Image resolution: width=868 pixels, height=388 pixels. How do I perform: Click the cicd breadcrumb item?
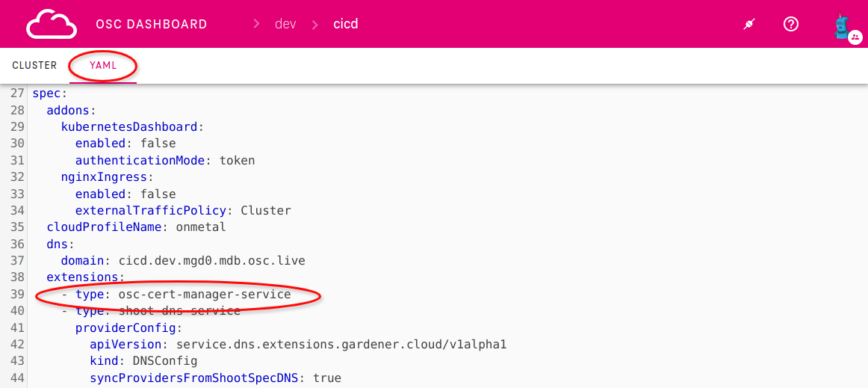pyautogui.click(x=345, y=24)
